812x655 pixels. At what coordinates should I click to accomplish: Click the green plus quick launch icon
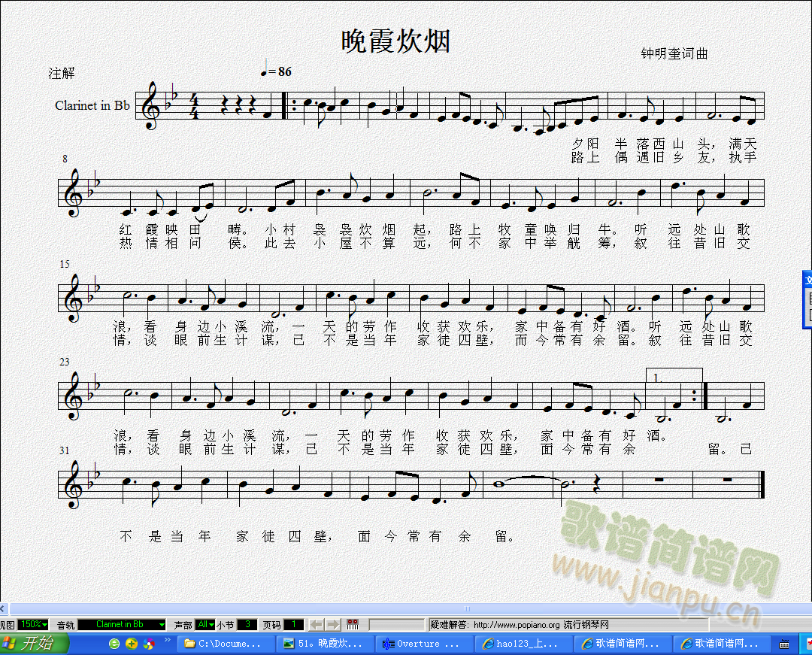(x=131, y=644)
